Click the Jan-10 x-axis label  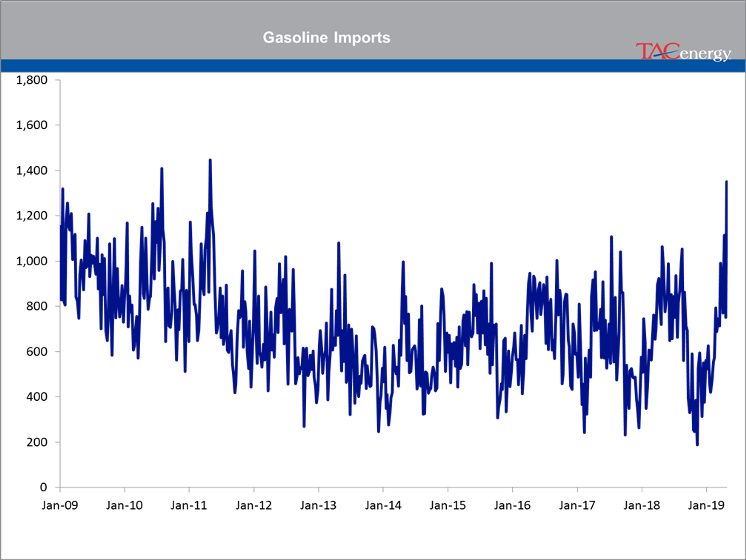(x=125, y=505)
